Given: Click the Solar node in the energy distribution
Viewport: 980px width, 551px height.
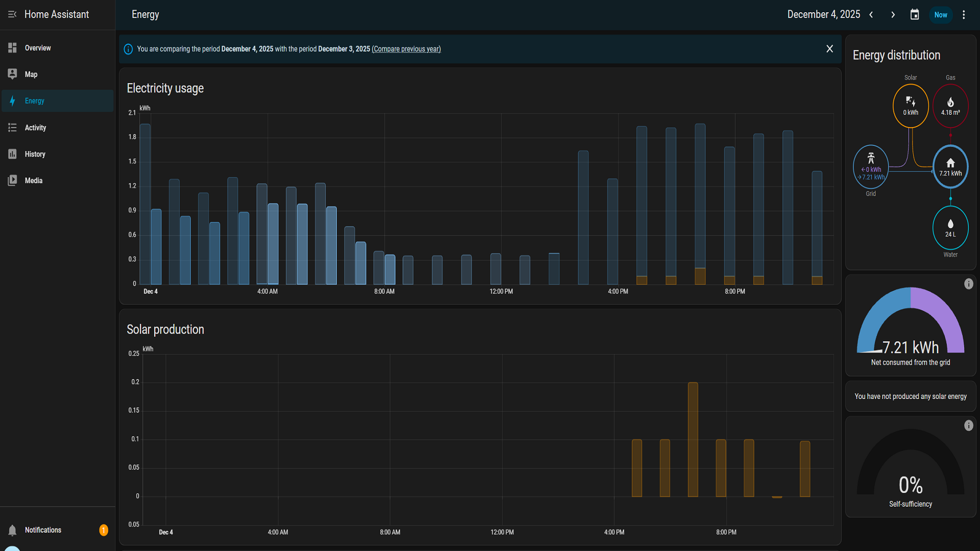Looking at the screenshot, I should click(911, 106).
